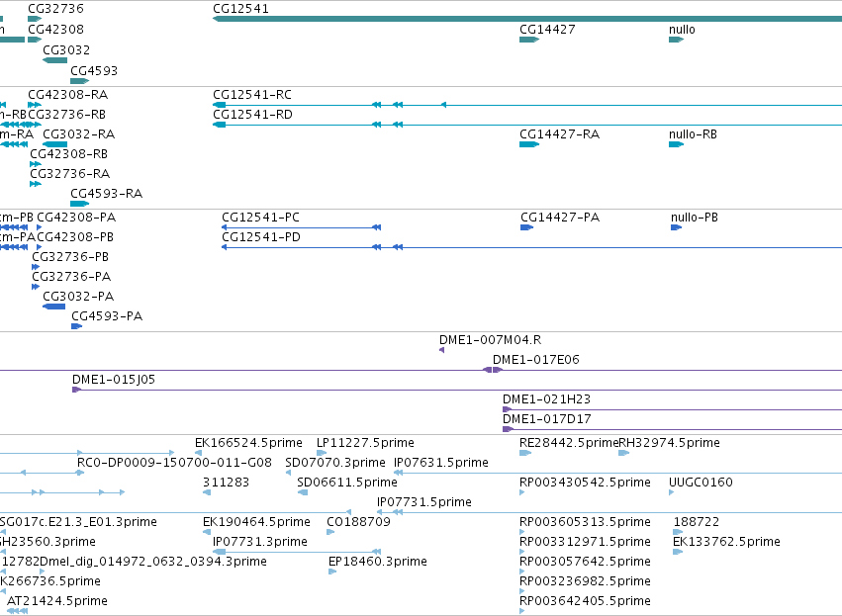Image resolution: width=842 pixels, height=616 pixels.
Task: Select the RE28442.5prime EST glyph
Action: [x=525, y=453]
